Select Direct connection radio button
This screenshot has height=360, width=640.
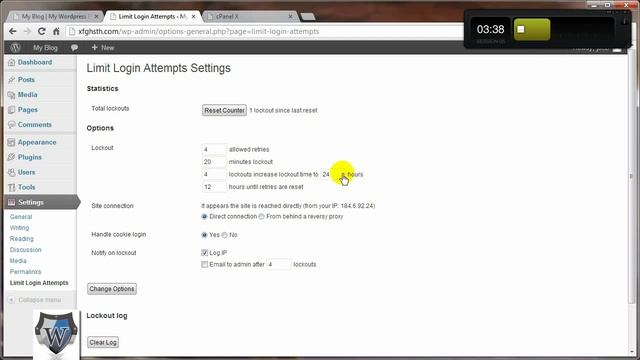204,217
